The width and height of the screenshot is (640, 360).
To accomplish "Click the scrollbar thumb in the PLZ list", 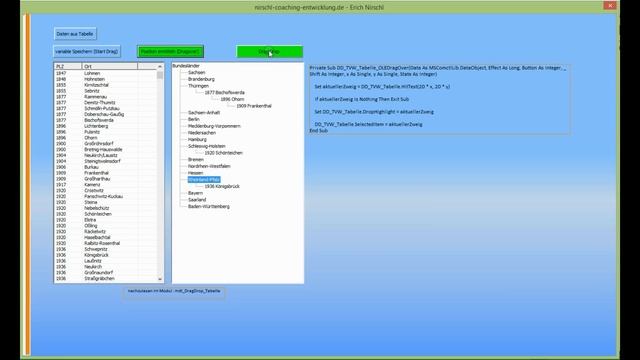I will [x=160, y=75].
